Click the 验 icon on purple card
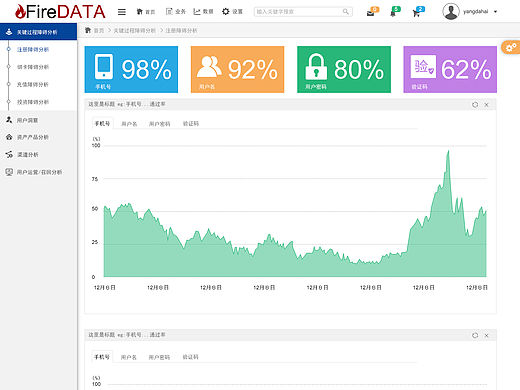This screenshot has height=390, width=520. pyautogui.click(x=423, y=66)
